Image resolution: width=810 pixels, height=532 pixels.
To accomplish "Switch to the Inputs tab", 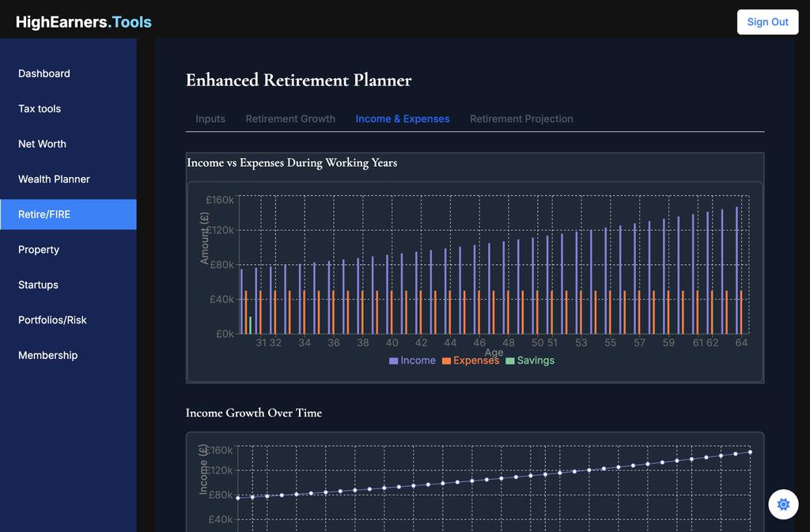I will coord(210,119).
